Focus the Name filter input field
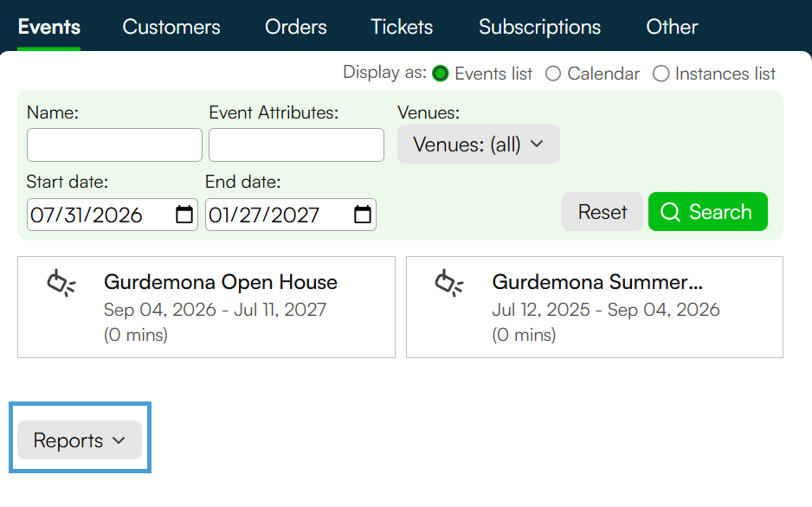Viewport: 812px width, 507px height. 114,144
